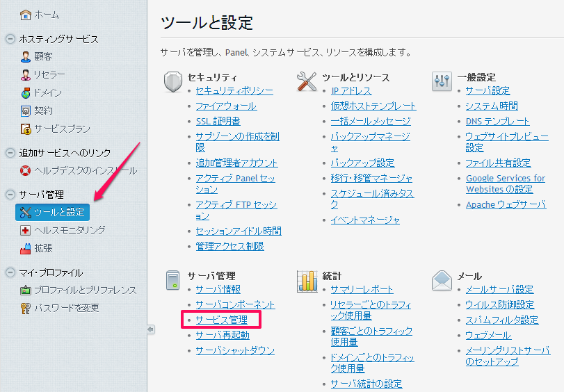Open the ファイアウォール link
This screenshot has height=392, width=564.
click(226, 106)
